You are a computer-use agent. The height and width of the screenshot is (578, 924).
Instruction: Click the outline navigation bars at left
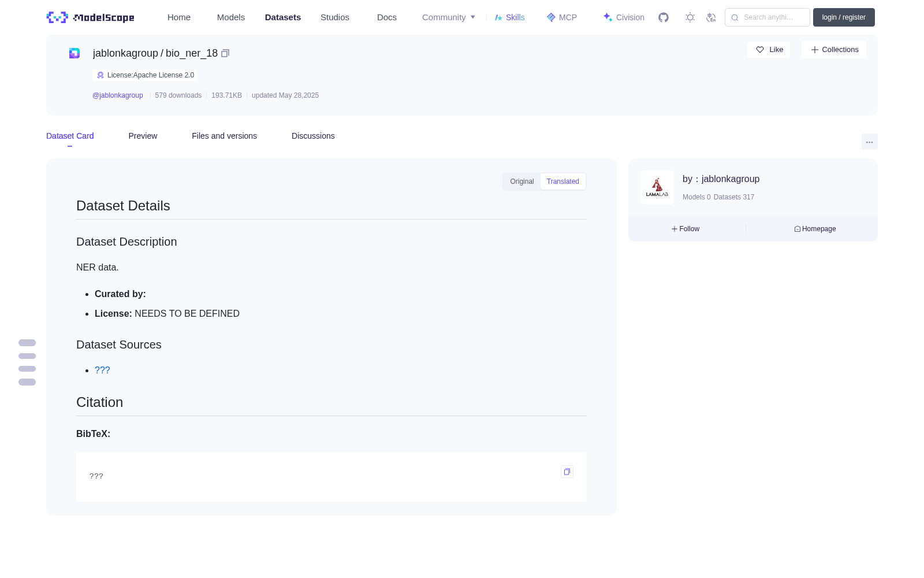click(x=27, y=362)
